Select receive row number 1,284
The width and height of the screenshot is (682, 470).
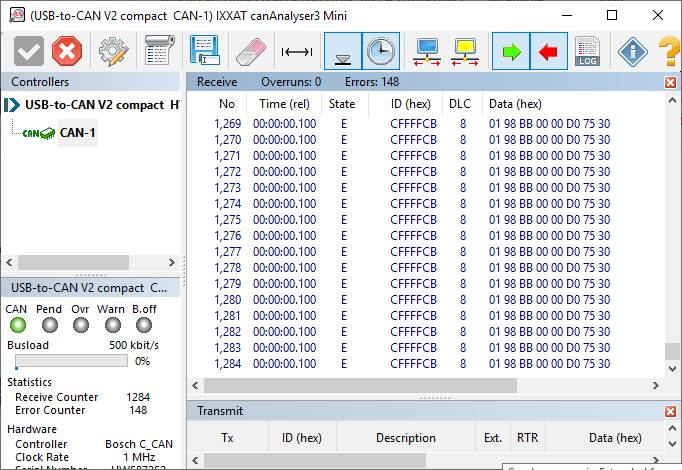coord(412,364)
